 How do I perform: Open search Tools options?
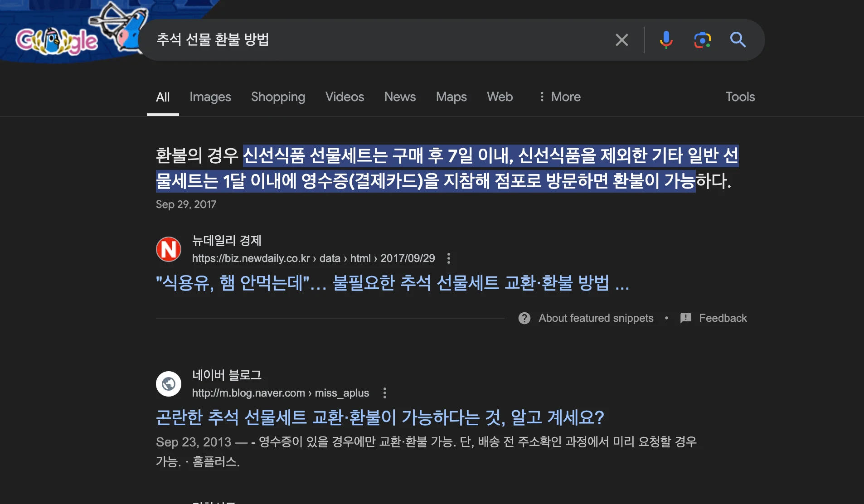pyautogui.click(x=740, y=97)
